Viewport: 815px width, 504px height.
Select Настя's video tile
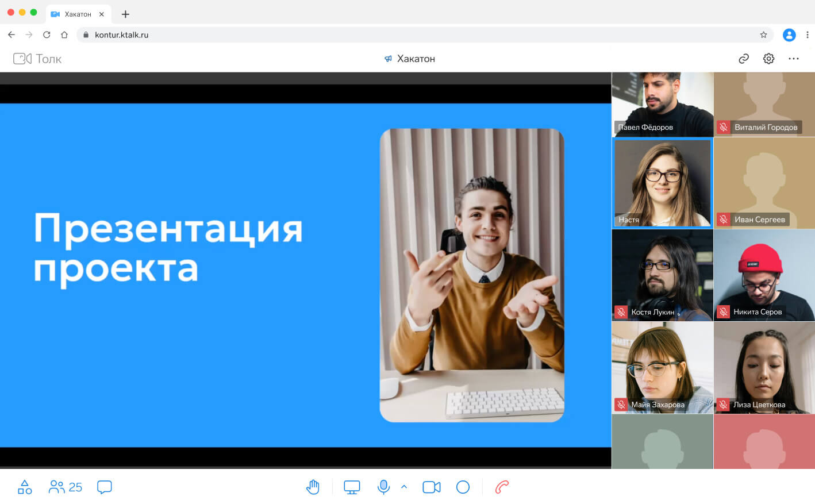(x=662, y=183)
